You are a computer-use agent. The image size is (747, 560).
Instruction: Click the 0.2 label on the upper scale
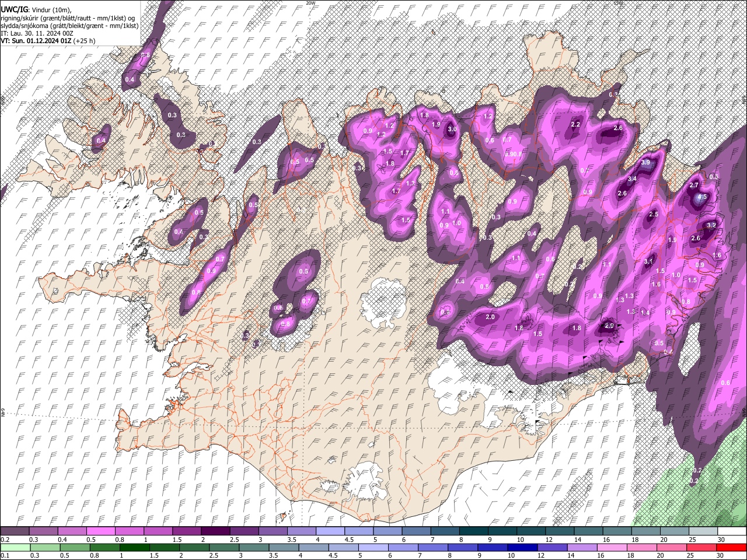[5, 539]
